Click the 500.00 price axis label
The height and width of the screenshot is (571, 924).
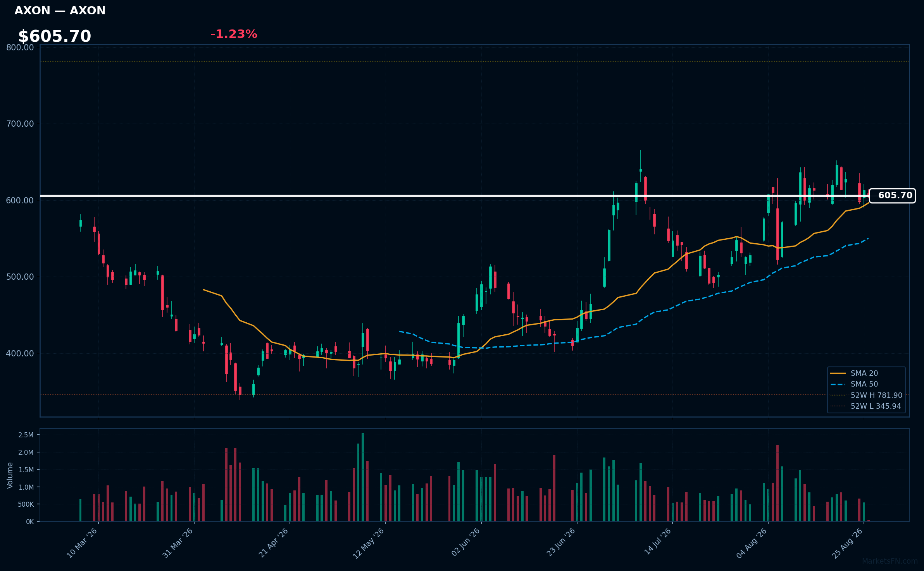[x=20, y=277]
